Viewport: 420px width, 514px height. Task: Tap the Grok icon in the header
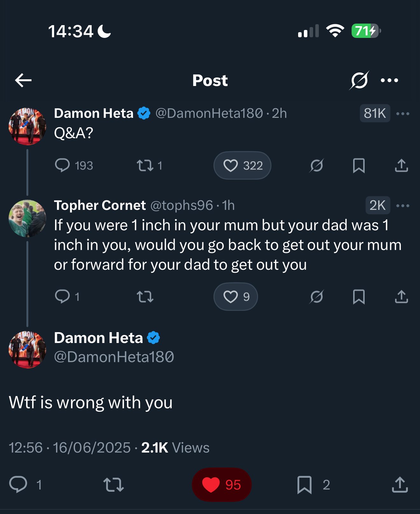tap(359, 80)
